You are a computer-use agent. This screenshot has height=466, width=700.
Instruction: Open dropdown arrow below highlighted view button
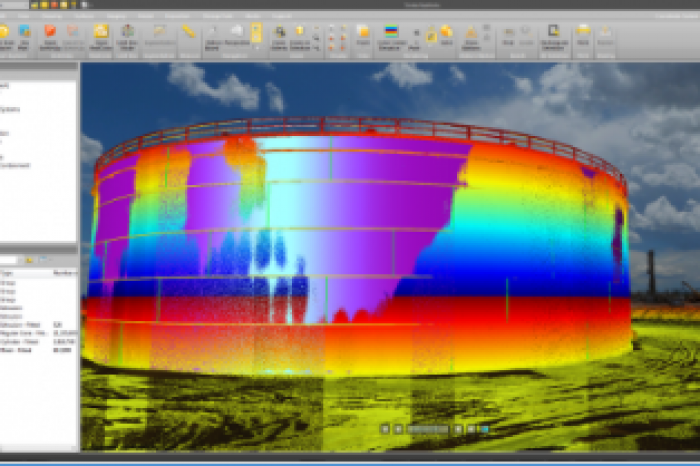[x=256, y=46]
